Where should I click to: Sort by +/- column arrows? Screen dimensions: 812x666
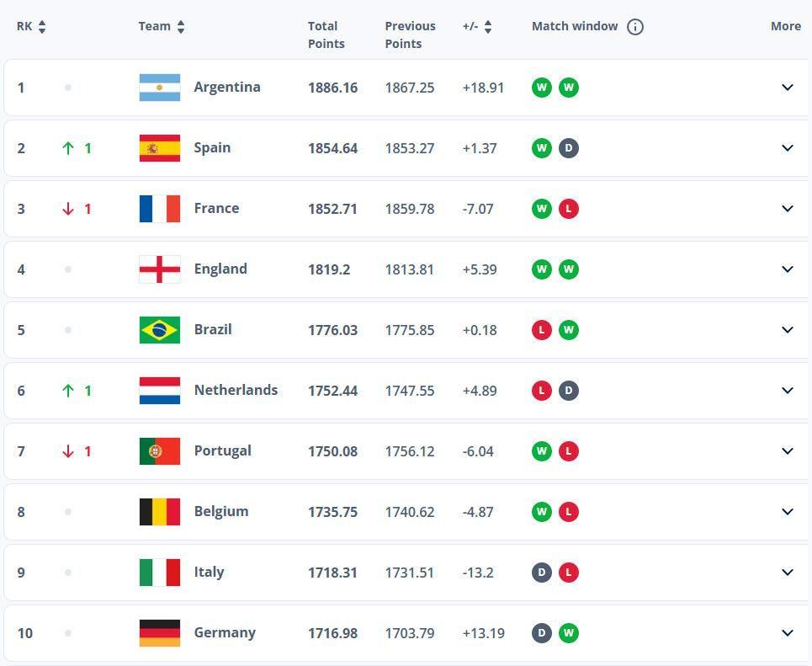pos(488,26)
